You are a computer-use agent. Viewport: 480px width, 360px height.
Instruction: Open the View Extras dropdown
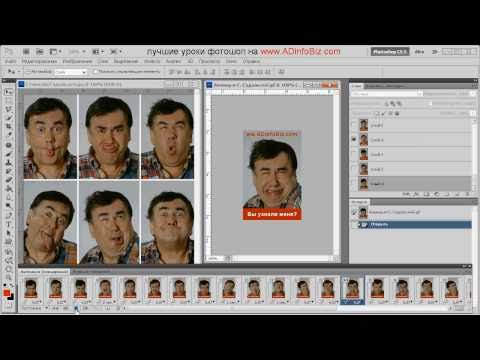point(55,52)
